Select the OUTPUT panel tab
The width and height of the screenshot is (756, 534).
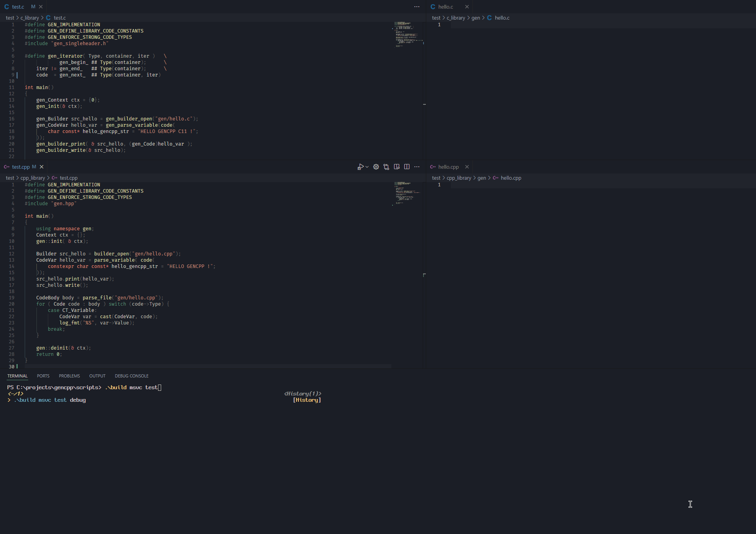(x=97, y=376)
